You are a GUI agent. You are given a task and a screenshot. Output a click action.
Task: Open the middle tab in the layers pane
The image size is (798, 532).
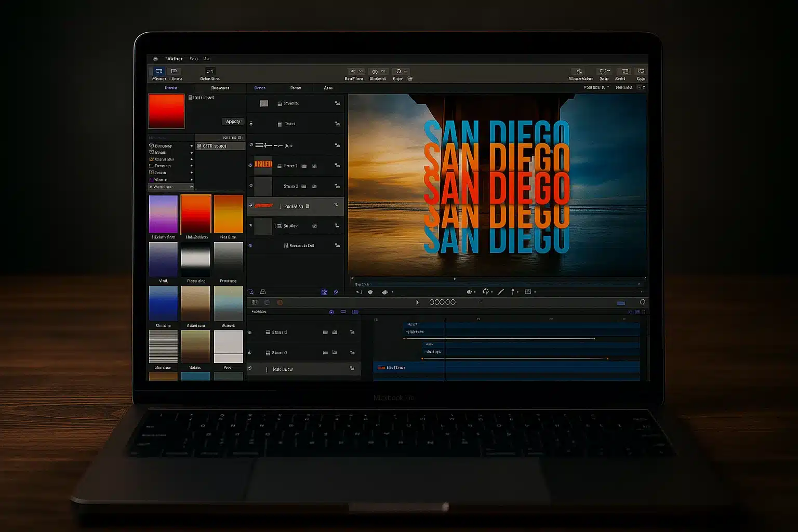[x=296, y=88]
